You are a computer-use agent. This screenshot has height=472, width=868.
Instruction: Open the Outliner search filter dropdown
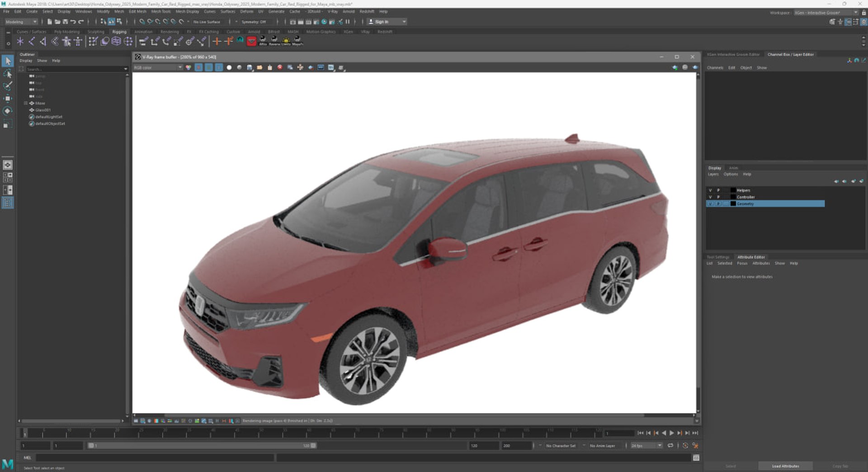125,69
